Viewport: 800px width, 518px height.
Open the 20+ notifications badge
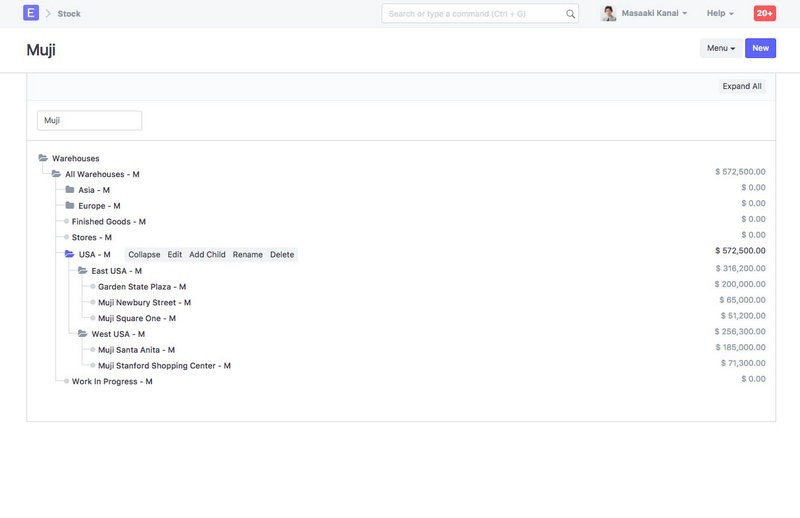pos(764,13)
